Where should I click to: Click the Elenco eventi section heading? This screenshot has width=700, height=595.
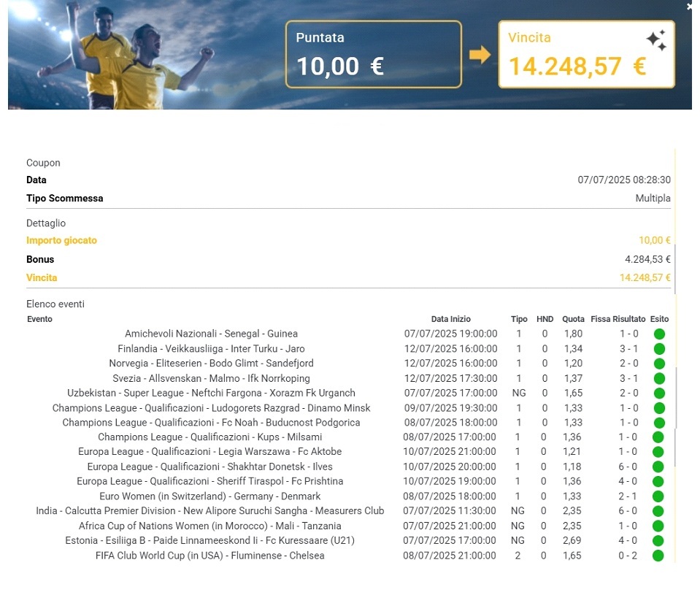pyautogui.click(x=55, y=304)
